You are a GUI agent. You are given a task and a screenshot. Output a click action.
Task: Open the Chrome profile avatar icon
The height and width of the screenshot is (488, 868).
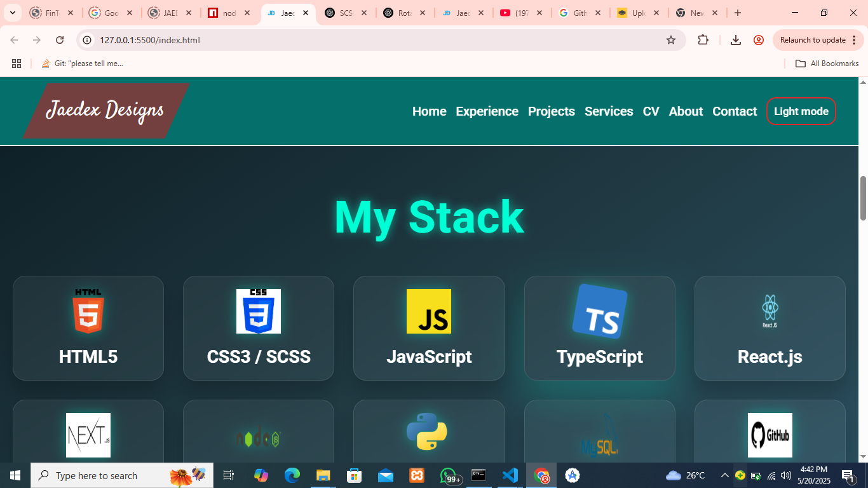pyautogui.click(x=759, y=40)
